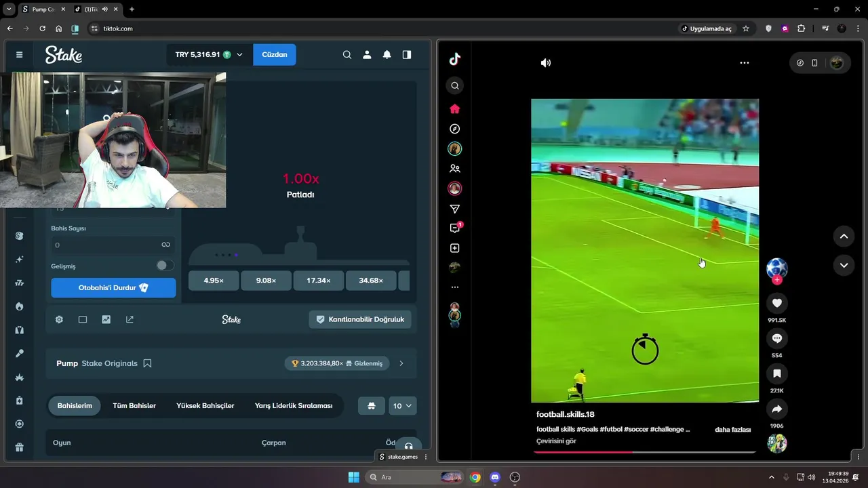Toggle the Stake side panel icon
This screenshot has width=868, height=488.
point(407,54)
